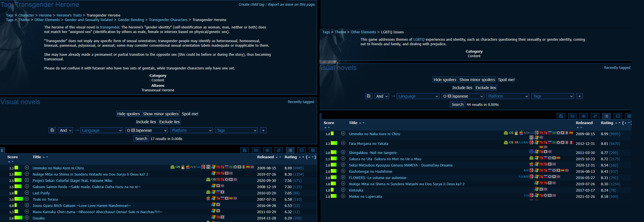The width and height of the screenshot is (644, 222).
Task: Open the And dropdown on LGBTQ Issues page
Action: click(382, 96)
